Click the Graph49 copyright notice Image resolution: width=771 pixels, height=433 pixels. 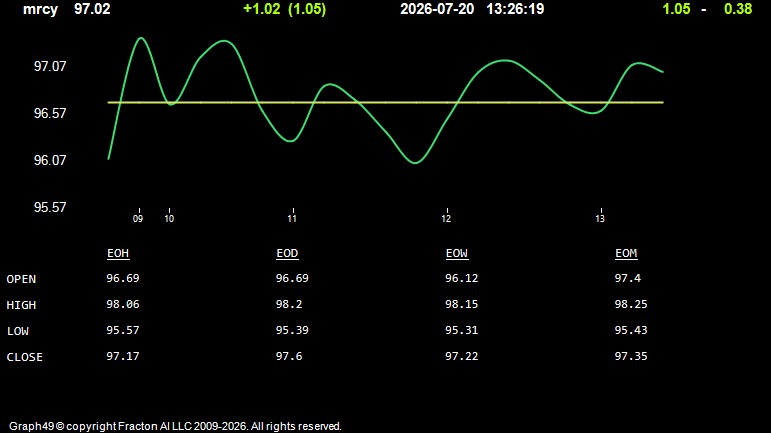pos(175,426)
